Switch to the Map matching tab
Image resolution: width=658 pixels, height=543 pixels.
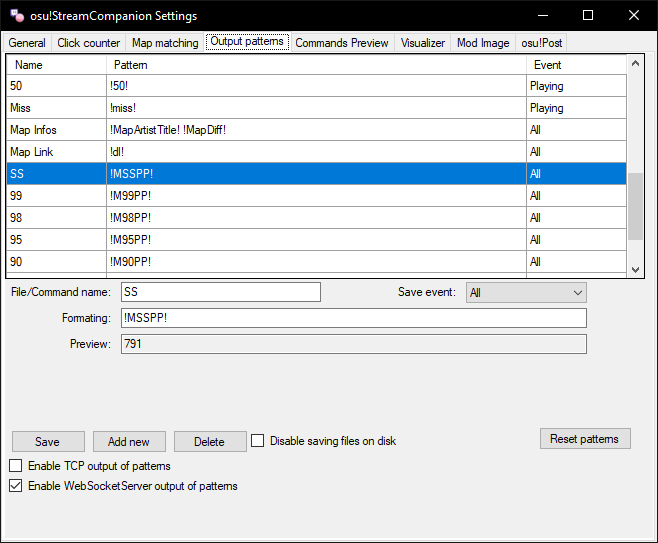tap(165, 43)
